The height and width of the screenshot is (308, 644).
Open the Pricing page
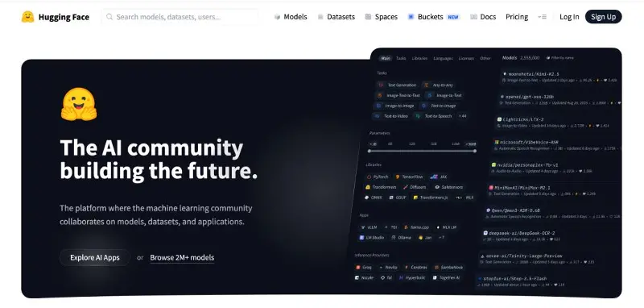point(517,17)
